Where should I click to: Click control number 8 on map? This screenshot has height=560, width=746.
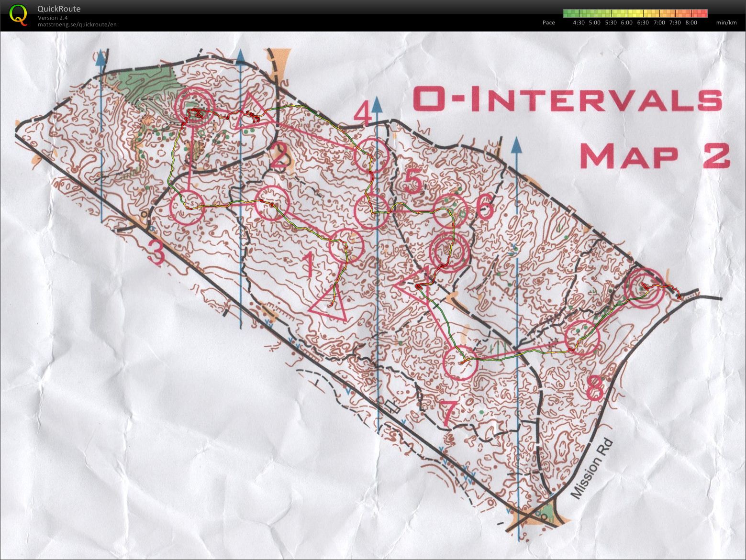tap(595, 387)
